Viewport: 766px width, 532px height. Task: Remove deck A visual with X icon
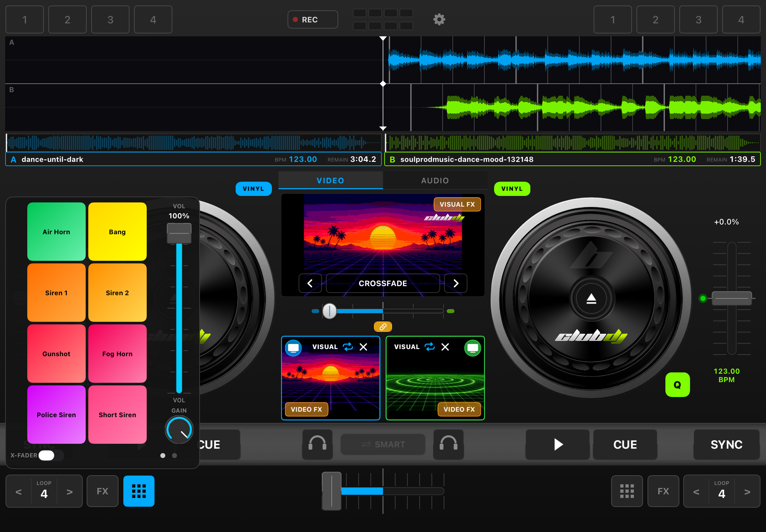(x=364, y=347)
